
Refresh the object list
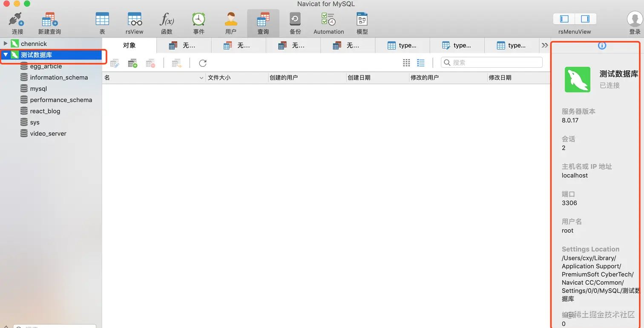tap(203, 63)
